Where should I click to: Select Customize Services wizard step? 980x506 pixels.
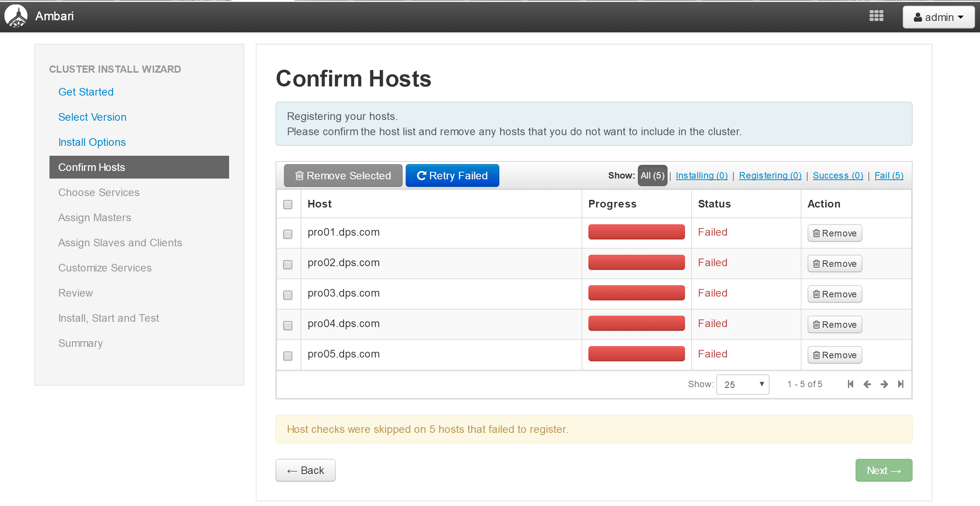(105, 268)
